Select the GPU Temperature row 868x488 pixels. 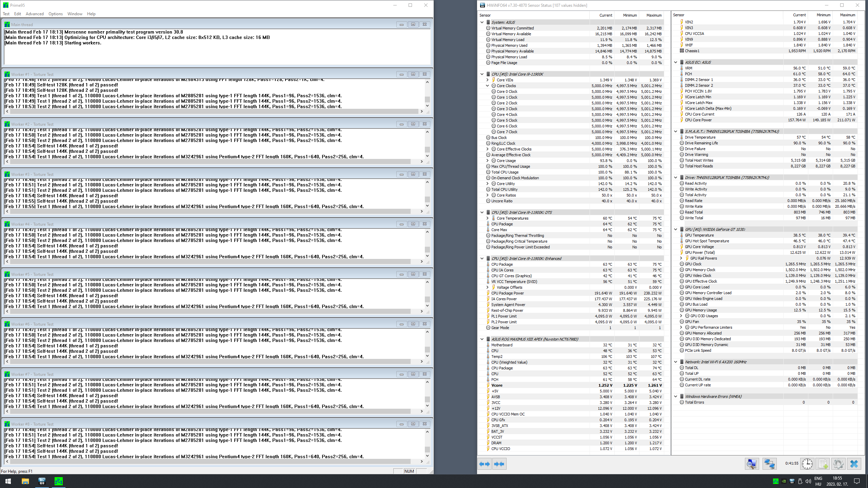pyautogui.click(x=765, y=235)
